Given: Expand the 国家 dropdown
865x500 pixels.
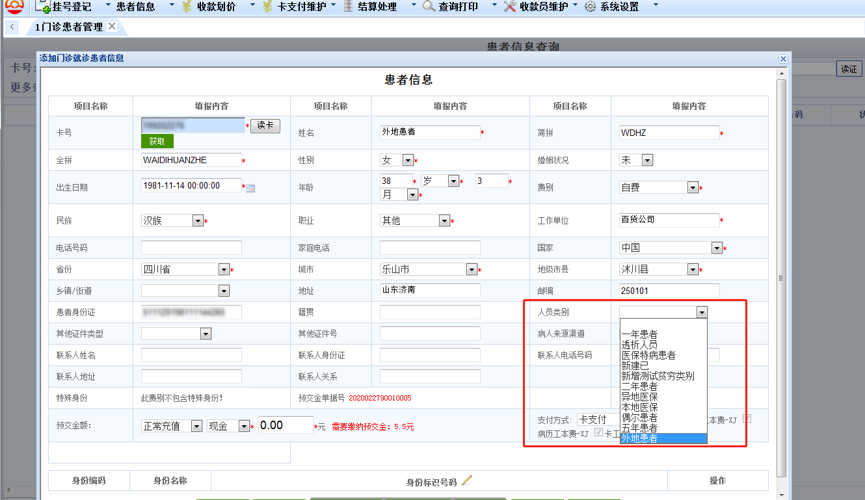Looking at the screenshot, I should (x=717, y=248).
